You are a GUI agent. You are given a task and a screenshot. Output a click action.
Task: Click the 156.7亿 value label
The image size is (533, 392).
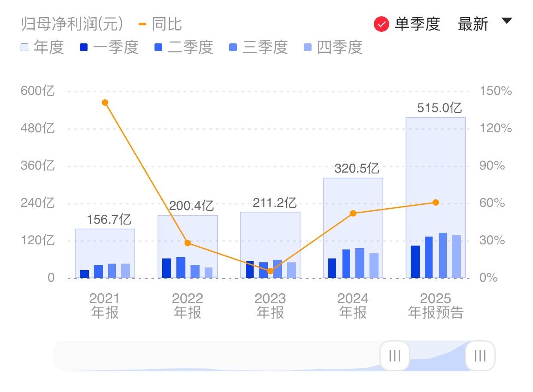click(109, 219)
